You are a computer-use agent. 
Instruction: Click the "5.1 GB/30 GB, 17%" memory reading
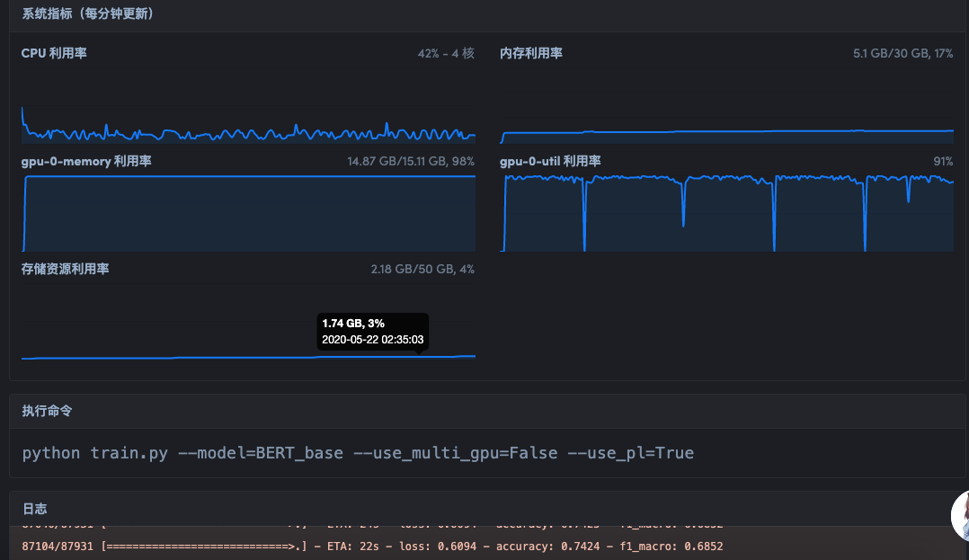click(902, 54)
